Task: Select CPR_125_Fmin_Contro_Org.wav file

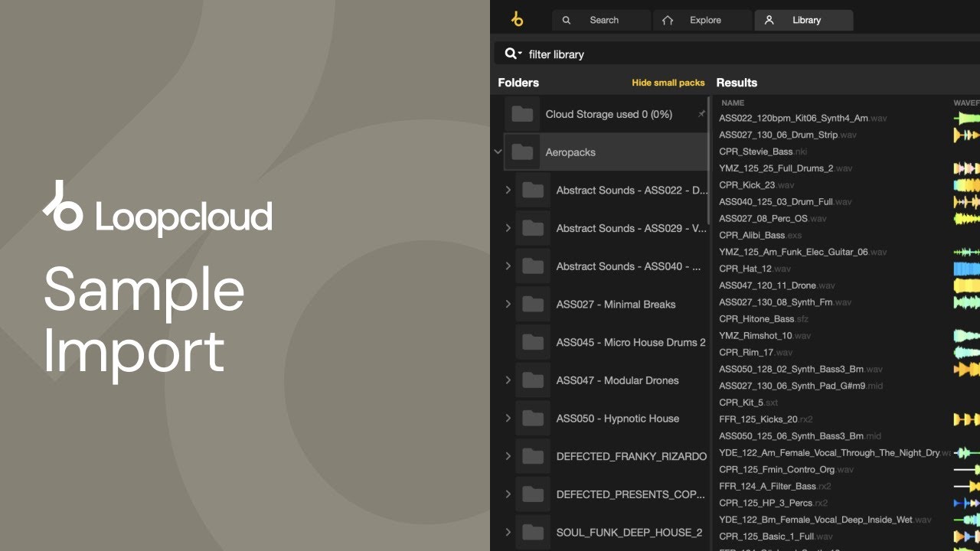Action: (x=786, y=470)
